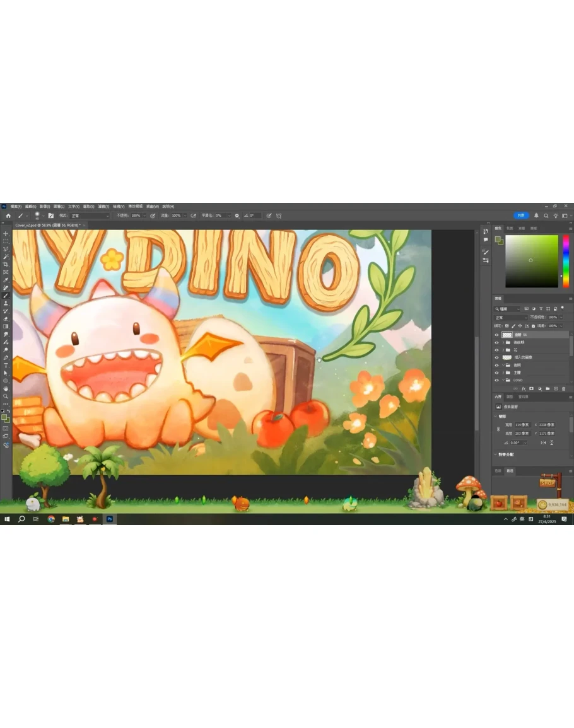Open brush settings gear in options bar

coord(237,216)
